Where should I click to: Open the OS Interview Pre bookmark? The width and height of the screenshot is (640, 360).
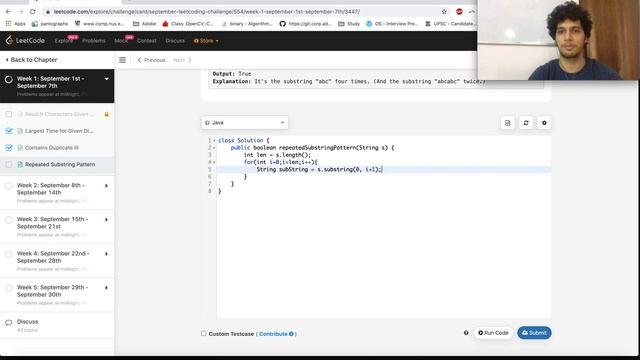[x=392, y=24]
